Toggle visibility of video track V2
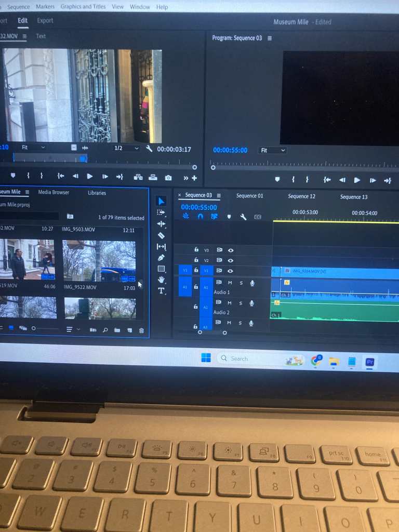This screenshot has height=532, width=399. (231, 260)
